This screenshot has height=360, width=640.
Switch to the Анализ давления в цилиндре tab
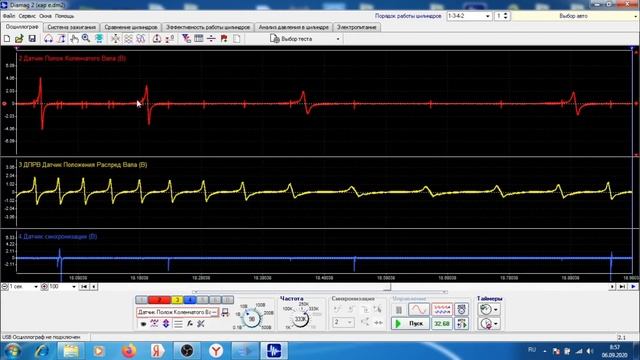tap(293, 27)
